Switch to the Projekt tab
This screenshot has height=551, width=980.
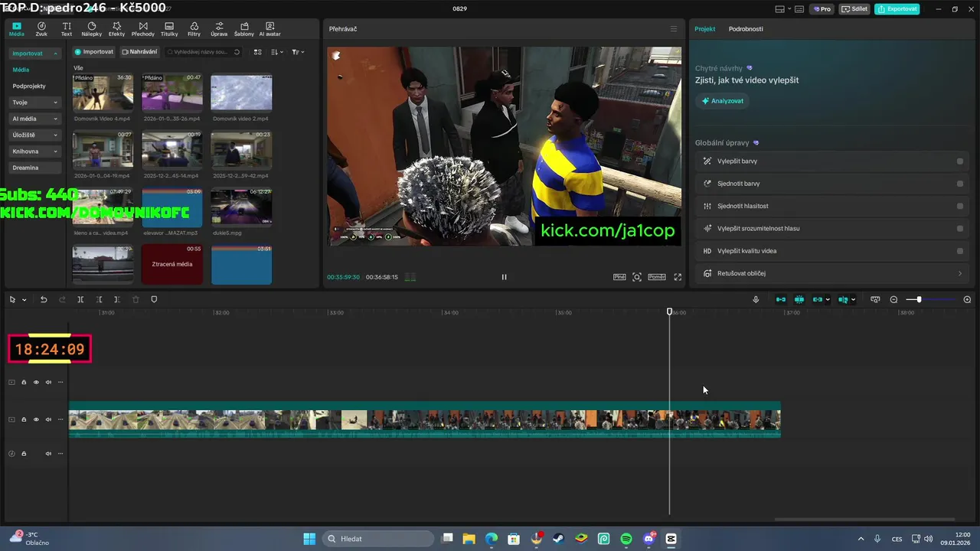[x=704, y=29]
